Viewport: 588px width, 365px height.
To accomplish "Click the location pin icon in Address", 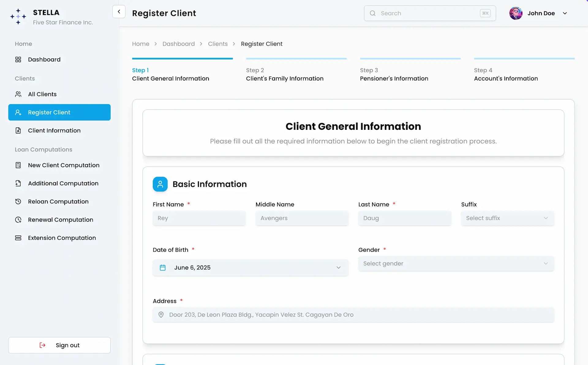I will 161,314.
